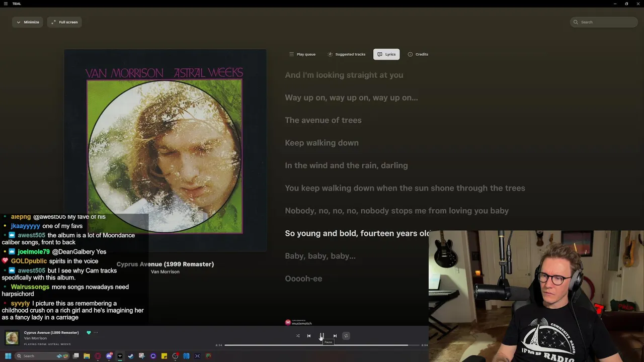Open Task View on the taskbar

[x=76, y=356]
